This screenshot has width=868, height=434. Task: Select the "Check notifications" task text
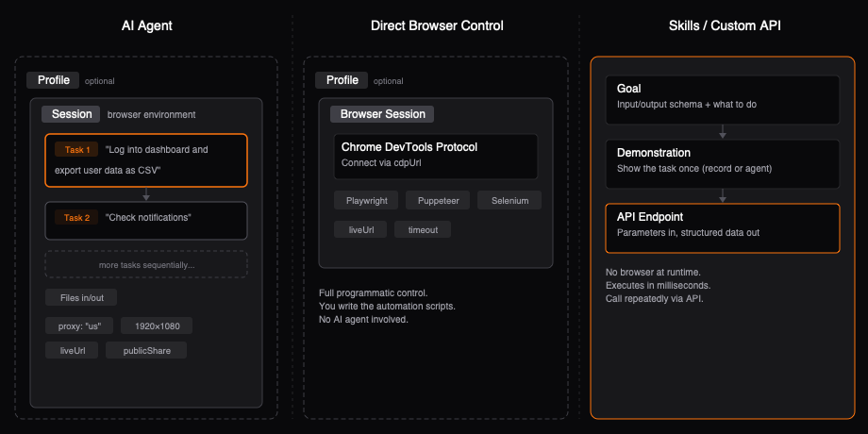pos(148,218)
